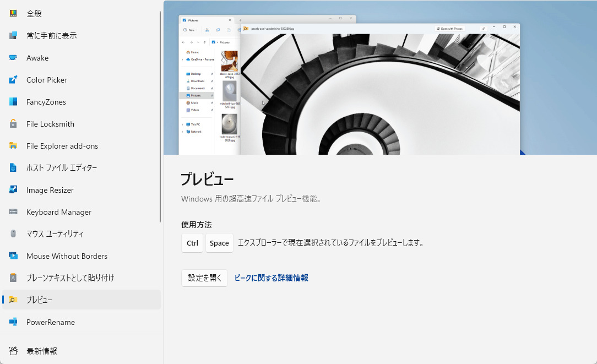
Task: Click the 最新情報 icon at the bottom
Action: [13, 351]
